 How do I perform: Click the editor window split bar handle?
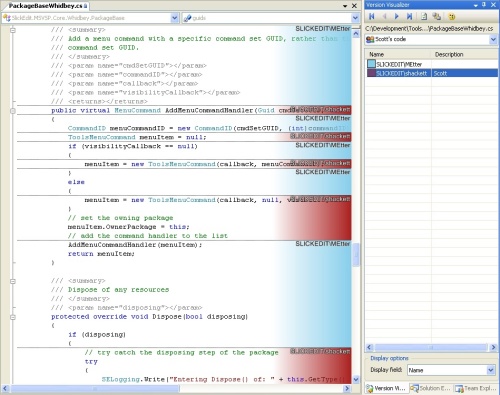pos(356,28)
